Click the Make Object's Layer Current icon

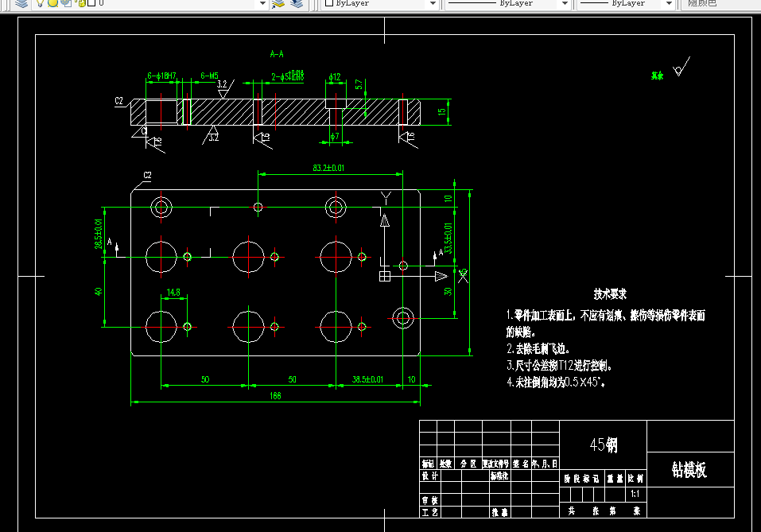[x=278, y=3]
